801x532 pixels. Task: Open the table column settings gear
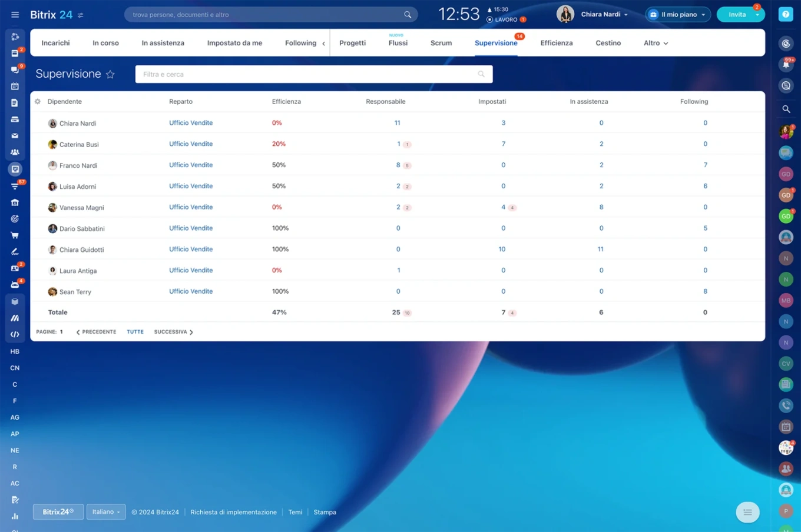[x=37, y=101]
